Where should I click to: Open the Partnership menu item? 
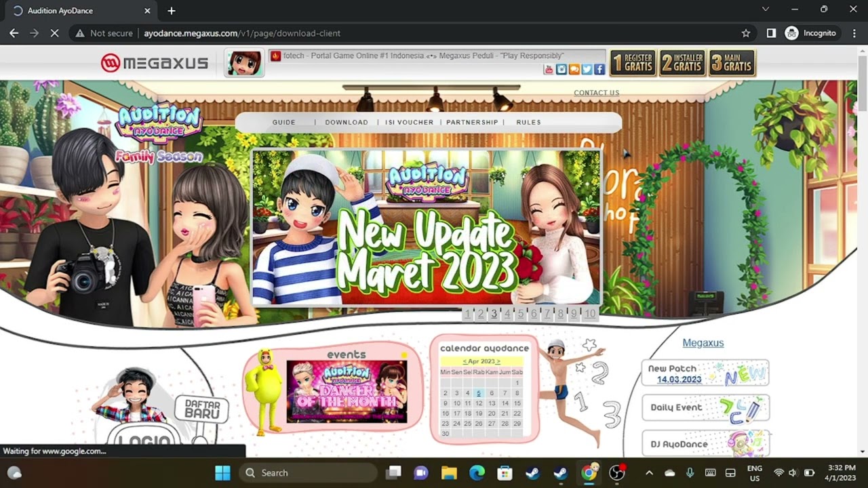click(472, 122)
